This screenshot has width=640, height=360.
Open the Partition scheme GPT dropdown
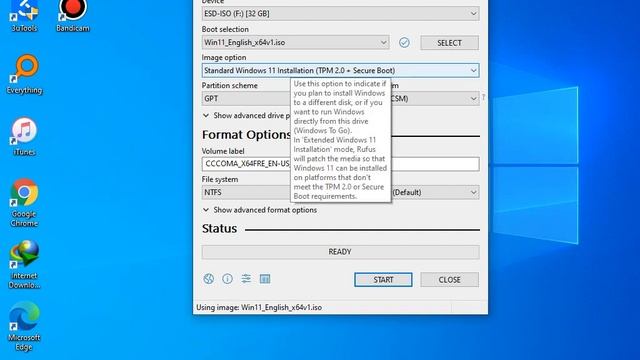pos(246,98)
